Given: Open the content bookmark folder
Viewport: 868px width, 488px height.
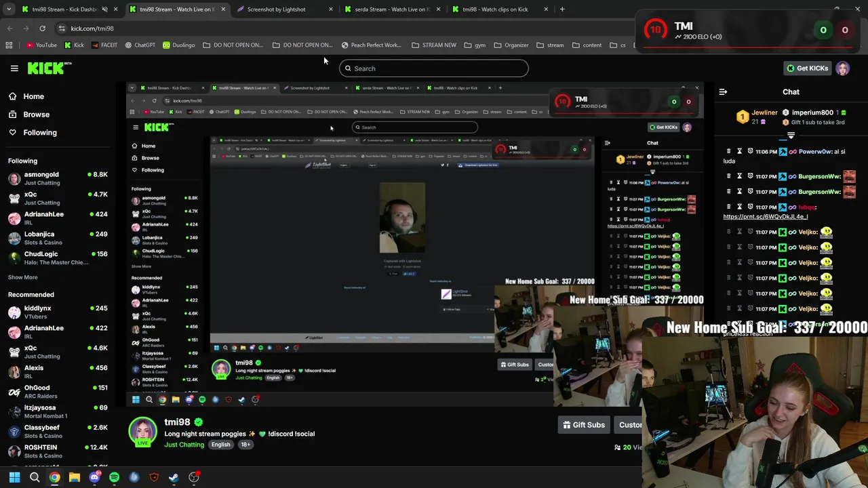Looking at the screenshot, I should [587, 45].
